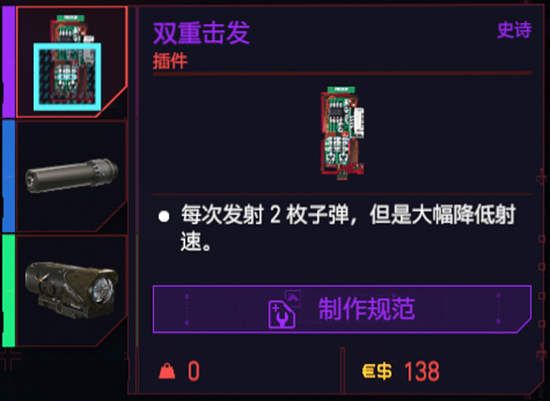
Task: Click the 插件 mod type label
Action: point(170,61)
